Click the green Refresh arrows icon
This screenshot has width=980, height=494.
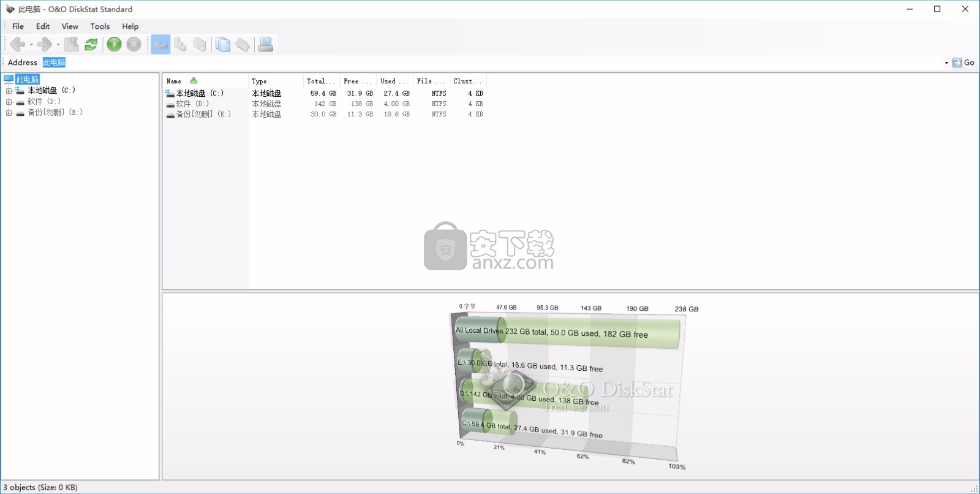coord(91,44)
